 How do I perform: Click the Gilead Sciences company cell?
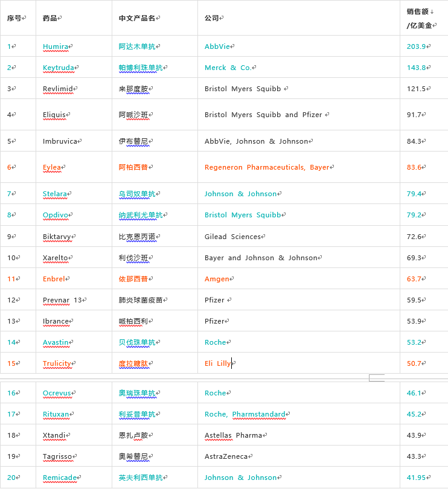point(232,237)
